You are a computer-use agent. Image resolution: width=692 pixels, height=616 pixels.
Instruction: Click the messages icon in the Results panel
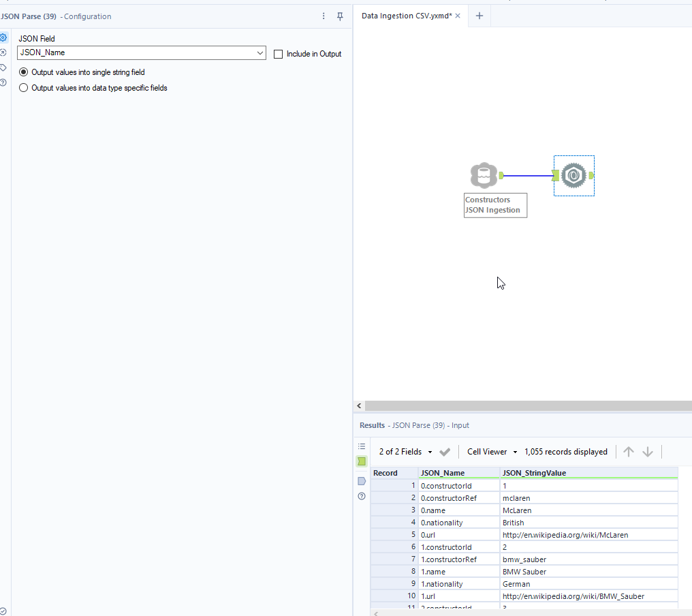(x=362, y=481)
